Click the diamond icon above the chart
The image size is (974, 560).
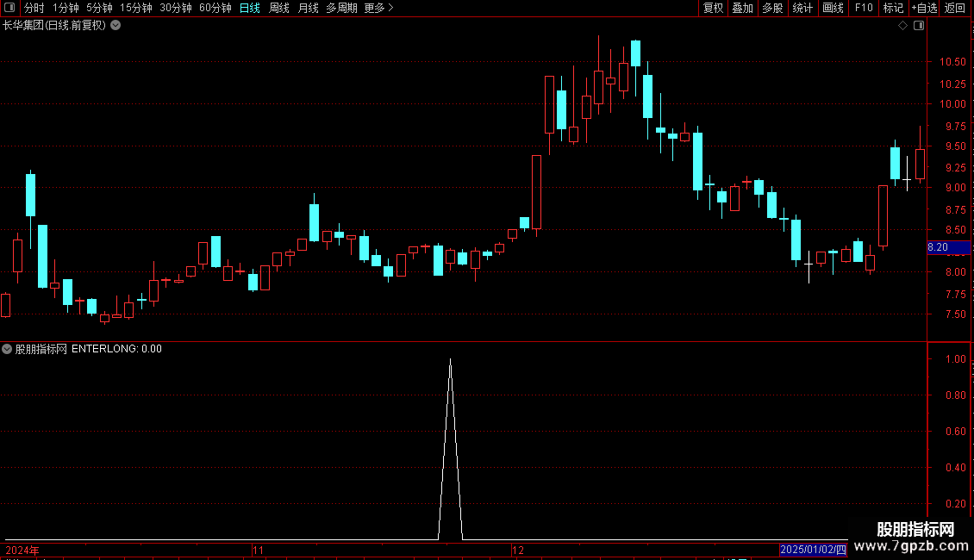pyautogui.click(x=903, y=26)
